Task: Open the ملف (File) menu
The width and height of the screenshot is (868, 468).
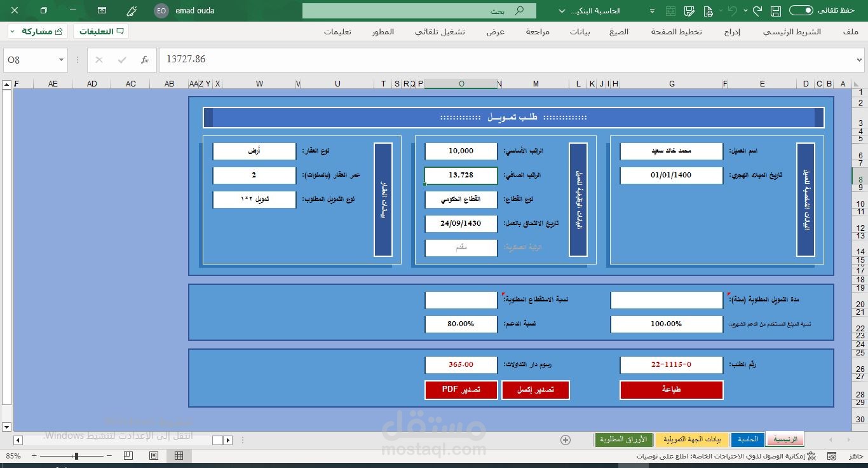Action: 851,32
